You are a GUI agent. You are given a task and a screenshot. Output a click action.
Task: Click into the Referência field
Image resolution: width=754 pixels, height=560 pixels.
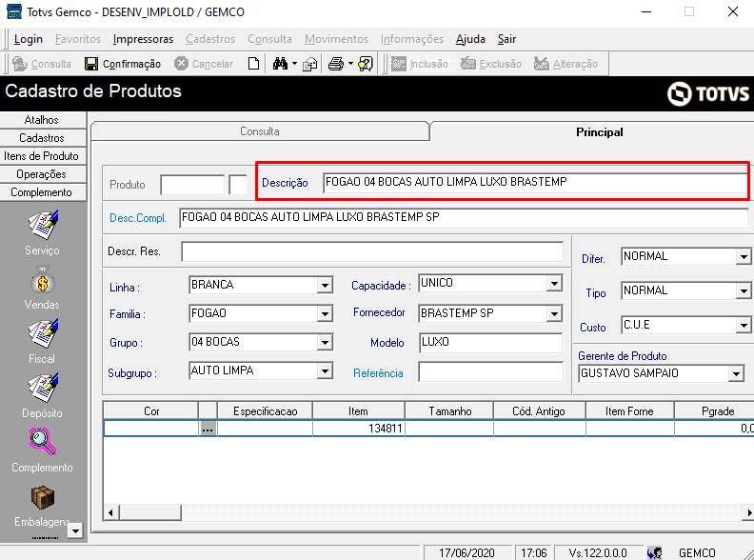[x=490, y=371]
